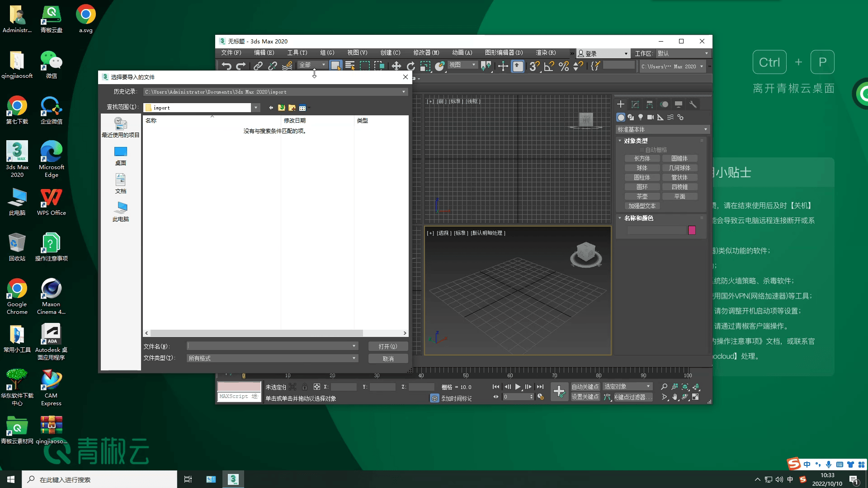The height and width of the screenshot is (488, 868).
Task: Open 渲染(R) menu
Action: [x=546, y=53]
